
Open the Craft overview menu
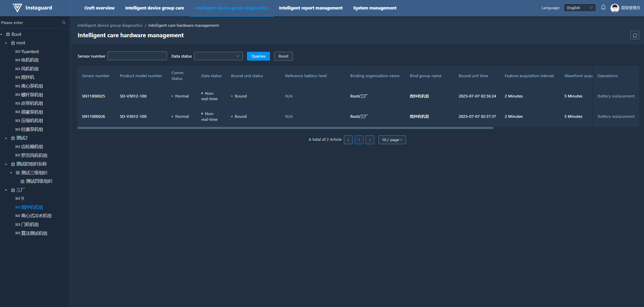[x=99, y=8]
